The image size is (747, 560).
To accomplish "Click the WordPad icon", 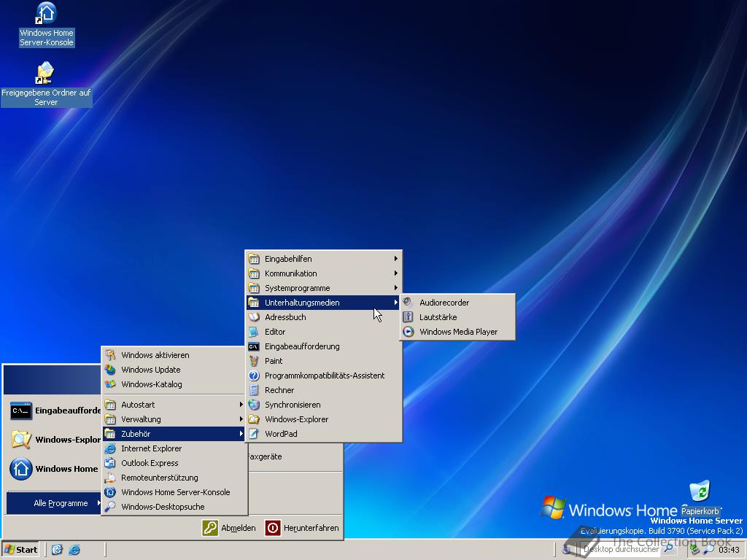I will click(254, 434).
